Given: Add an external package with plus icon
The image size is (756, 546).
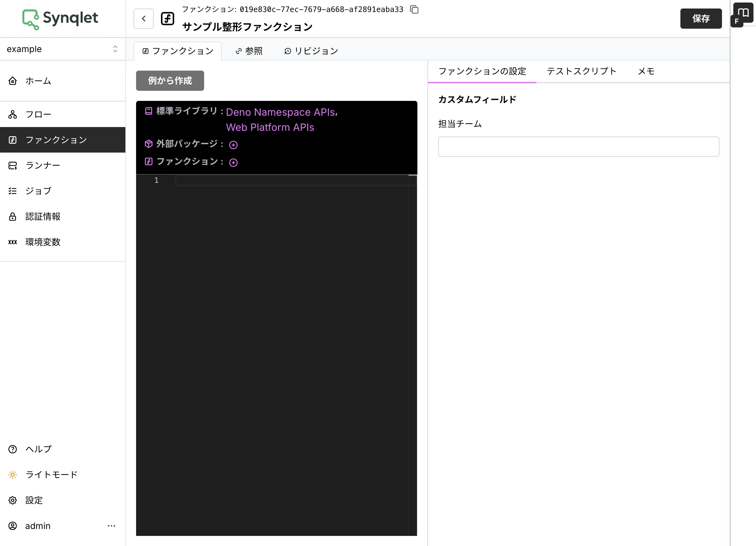Looking at the screenshot, I should pyautogui.click(x=233, y=145).
